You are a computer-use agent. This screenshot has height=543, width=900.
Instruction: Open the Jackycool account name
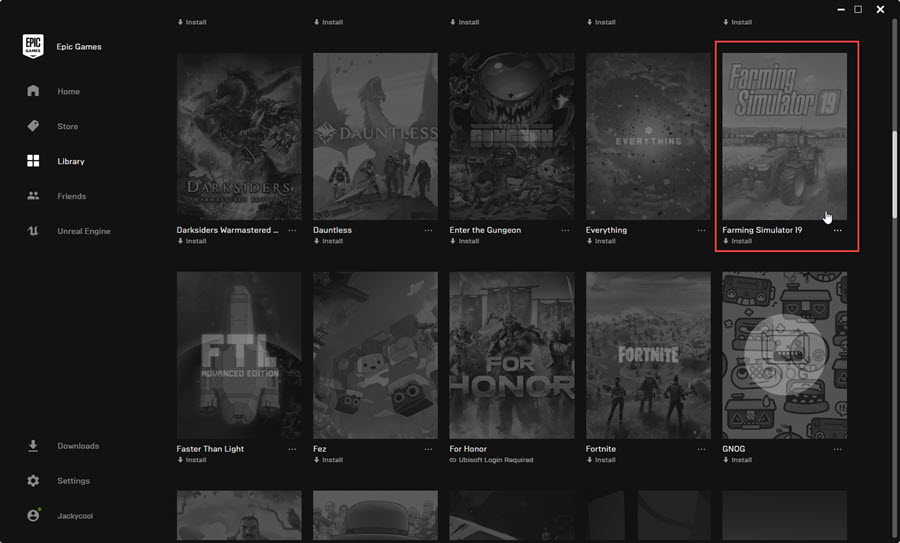(x=75, y=516)
